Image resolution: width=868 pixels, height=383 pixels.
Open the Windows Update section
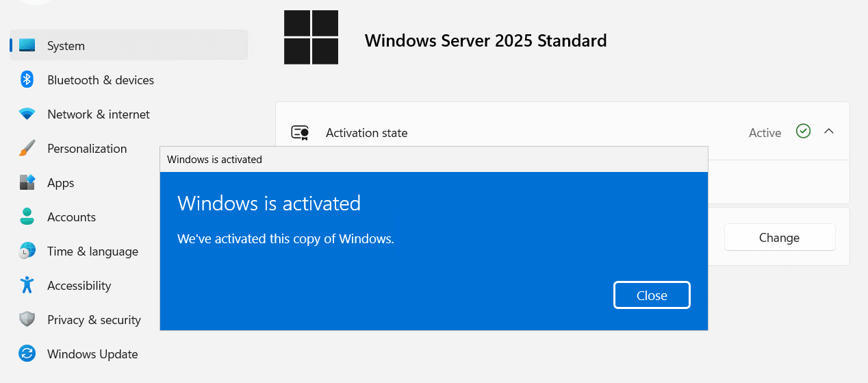92,354
